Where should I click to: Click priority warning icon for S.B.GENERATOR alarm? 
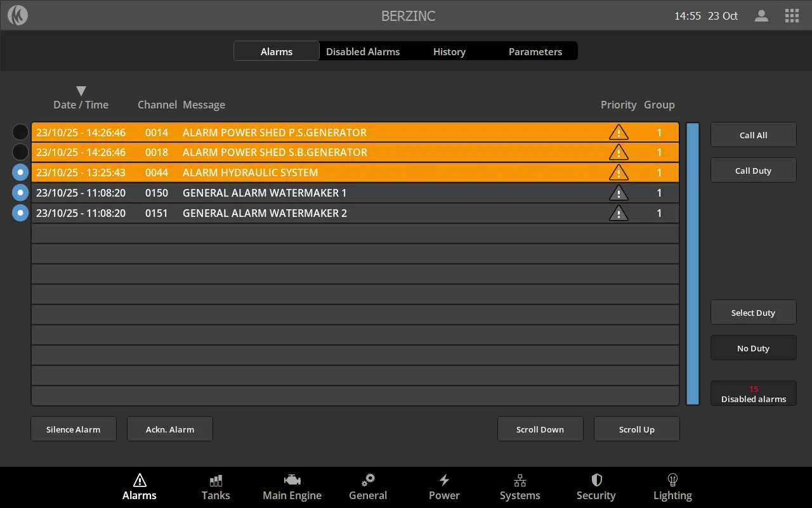619,152
